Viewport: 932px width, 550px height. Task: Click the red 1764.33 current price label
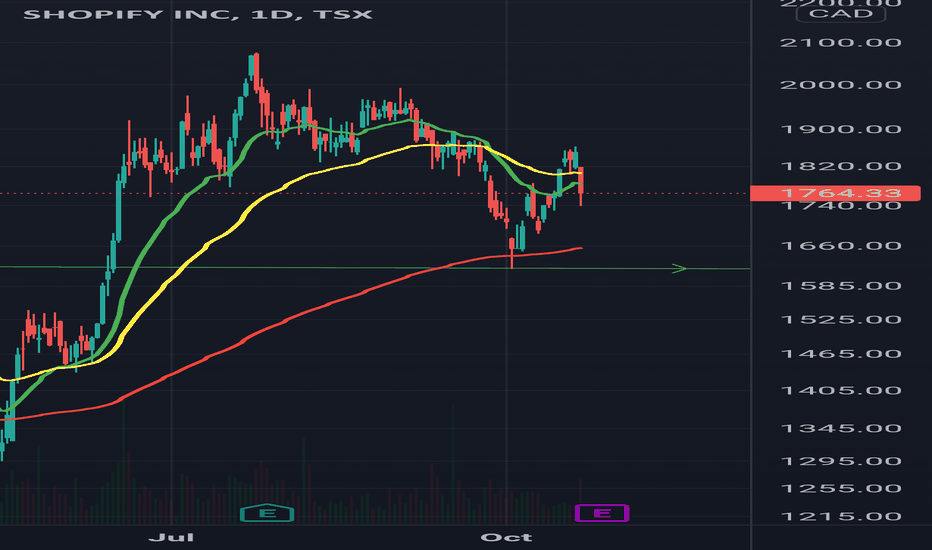click(x=835, y=193)
